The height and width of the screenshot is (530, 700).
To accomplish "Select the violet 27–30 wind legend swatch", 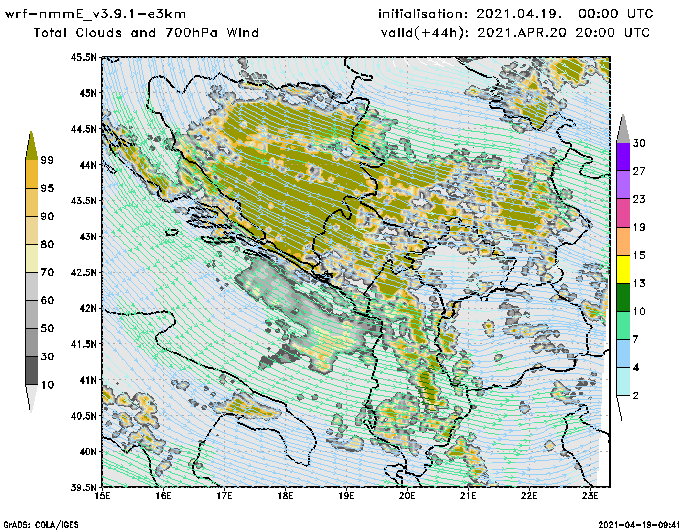I will tap(623, 157).
